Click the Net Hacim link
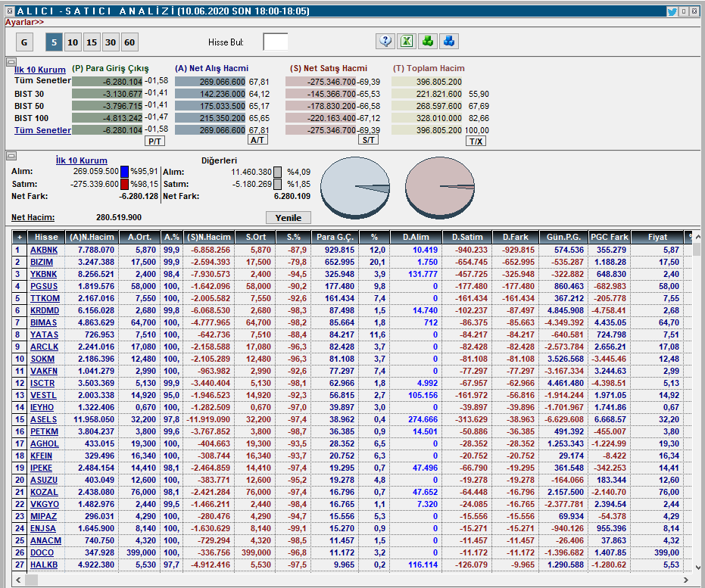705x588 pixels. [33, 217]
